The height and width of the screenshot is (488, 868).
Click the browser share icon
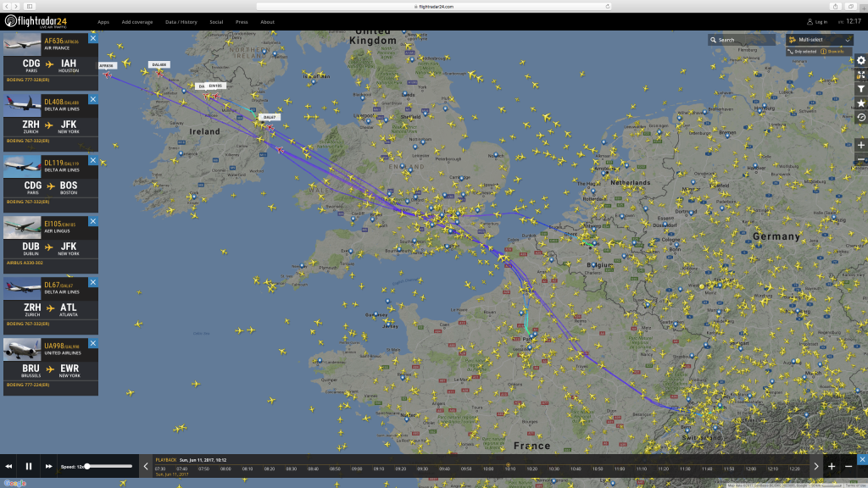(x=835, y=7)
